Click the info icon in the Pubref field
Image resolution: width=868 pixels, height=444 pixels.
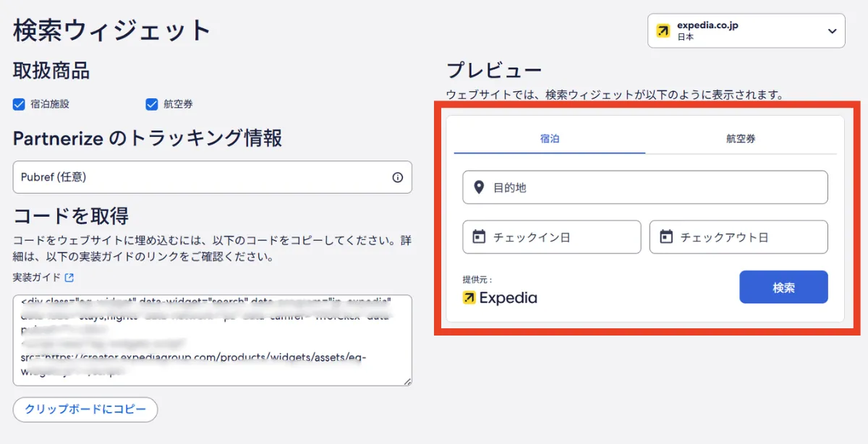click(396, 176)
